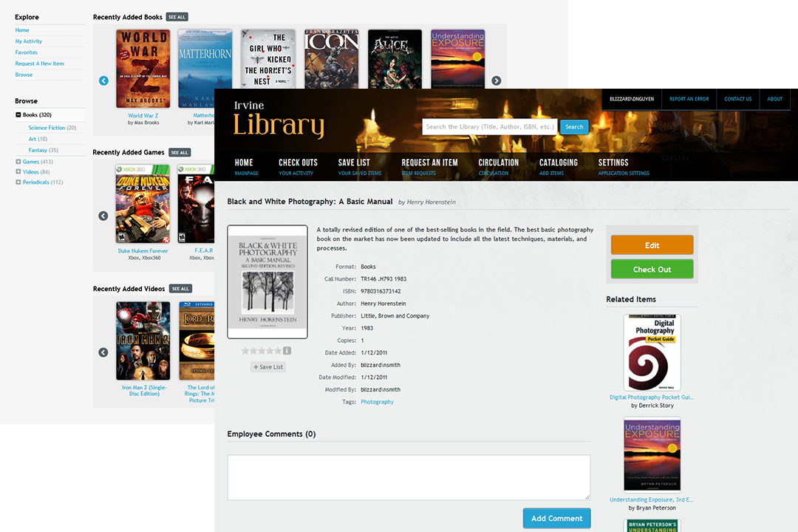Expand the Videos category

click(18, 172)
